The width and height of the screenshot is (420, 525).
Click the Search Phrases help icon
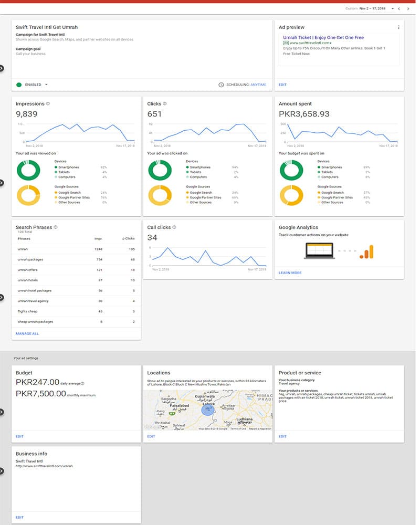coord(56,227)
